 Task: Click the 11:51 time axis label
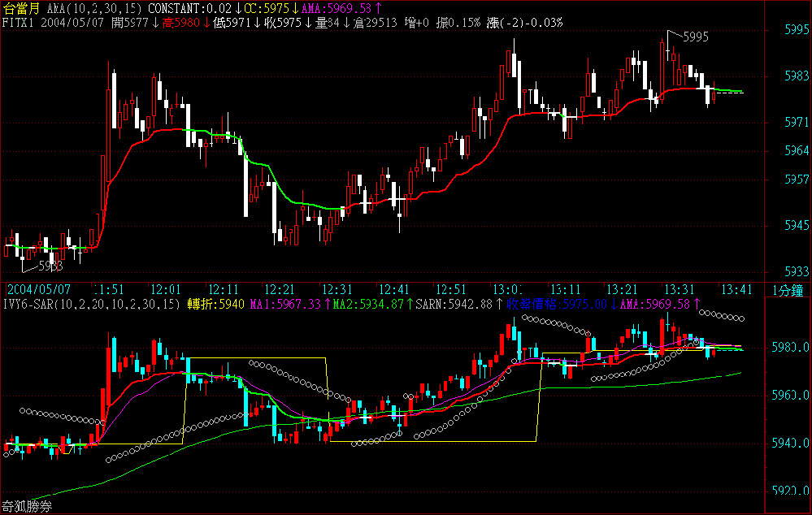point(109,289)
